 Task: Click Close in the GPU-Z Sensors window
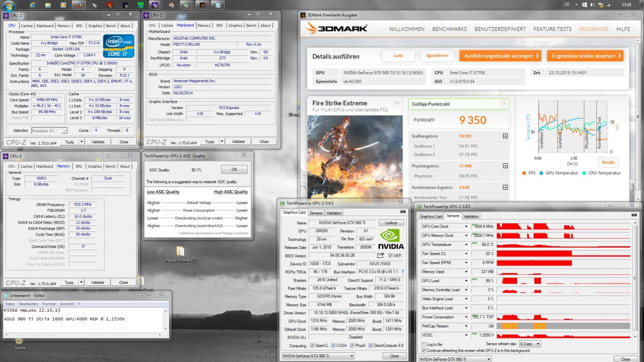coord(625,359)
